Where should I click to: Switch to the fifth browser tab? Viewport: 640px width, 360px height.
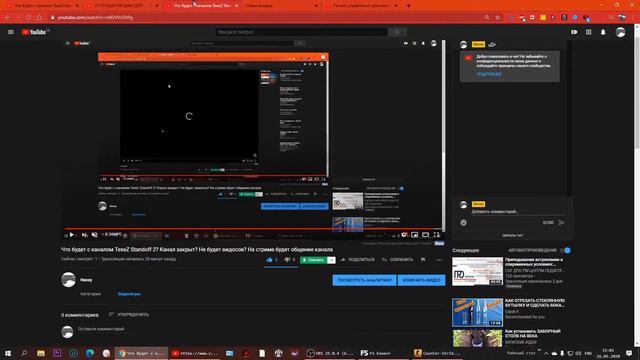click(361, 6)
